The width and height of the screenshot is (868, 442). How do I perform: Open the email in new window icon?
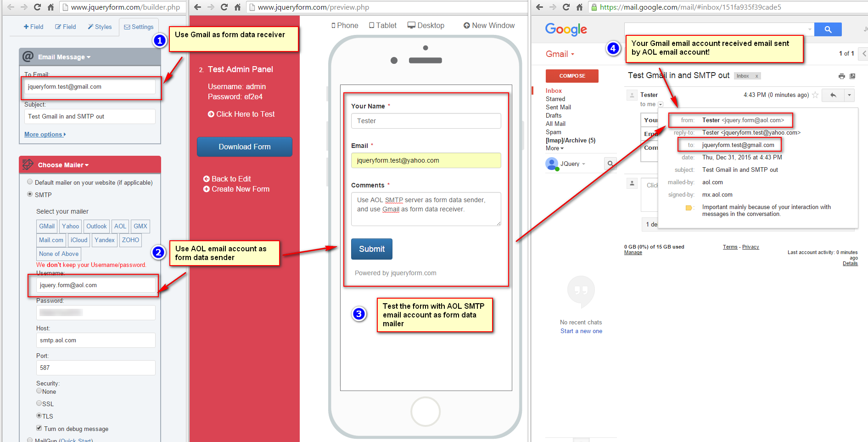pos(852,76)
